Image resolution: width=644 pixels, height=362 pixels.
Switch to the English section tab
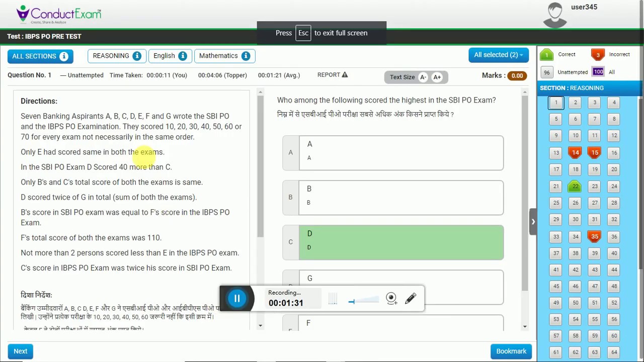point(170,56)
